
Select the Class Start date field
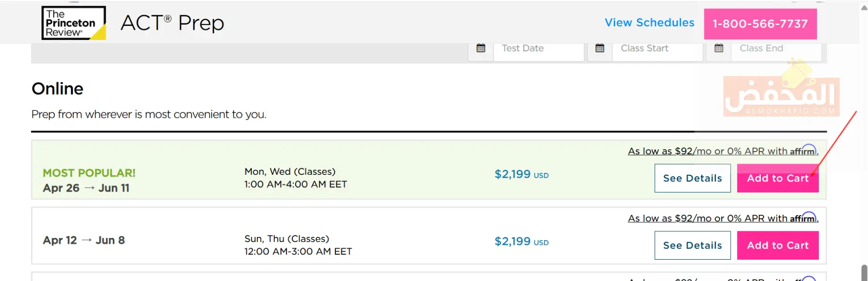(657, 48)
